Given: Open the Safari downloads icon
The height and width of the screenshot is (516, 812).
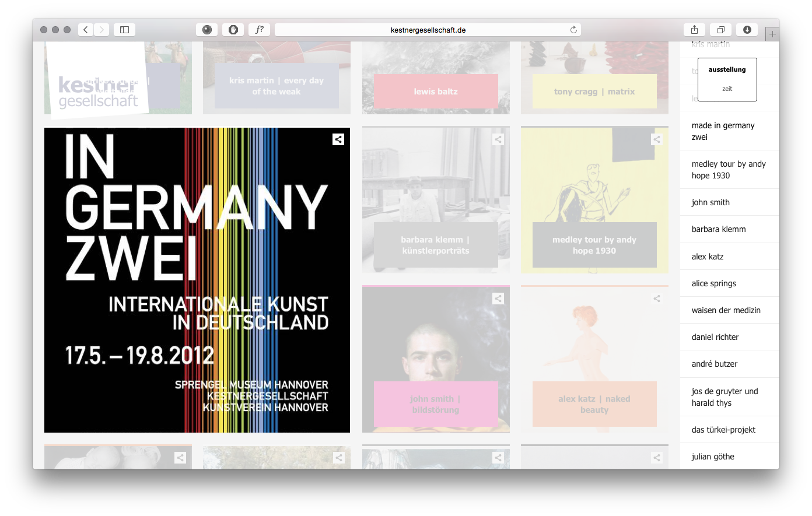Looking at the screenshot, I should [x=747, y=30].
